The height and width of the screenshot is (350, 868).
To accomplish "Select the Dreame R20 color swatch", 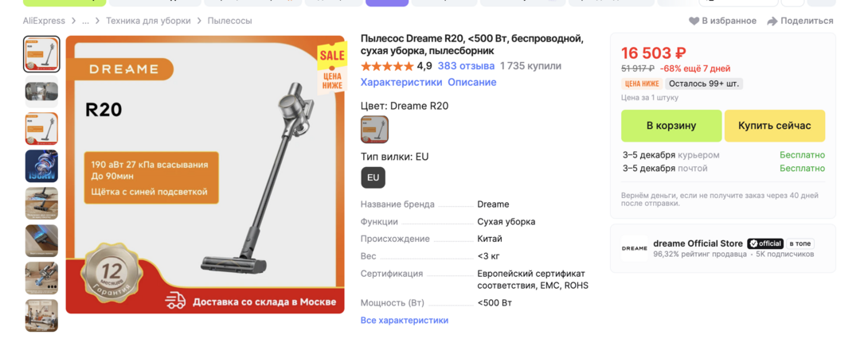I will tap(375, 130).
